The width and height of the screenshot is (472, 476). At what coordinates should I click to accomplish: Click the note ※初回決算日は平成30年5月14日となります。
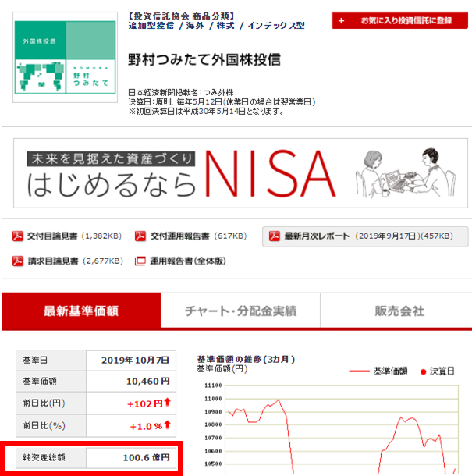[206, 112]
